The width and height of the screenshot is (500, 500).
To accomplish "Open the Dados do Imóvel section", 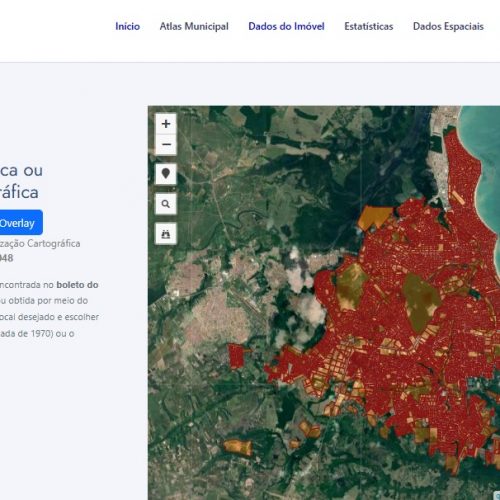I will click(286, 26).
